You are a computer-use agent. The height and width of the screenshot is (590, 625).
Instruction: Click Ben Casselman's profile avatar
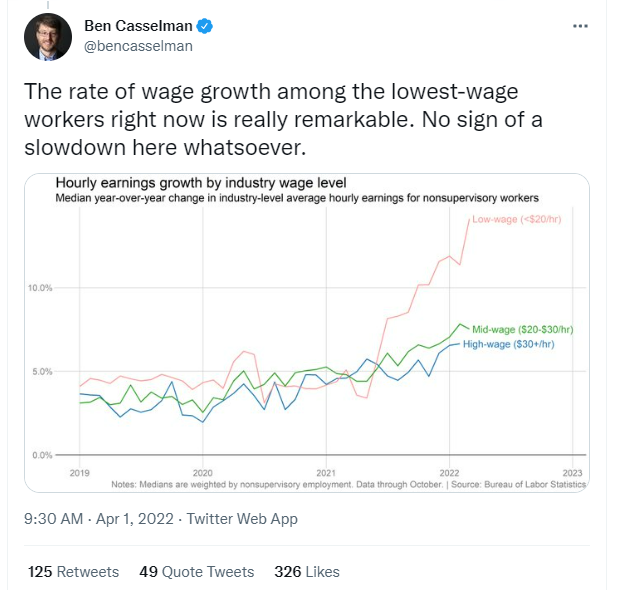(48, 37)
